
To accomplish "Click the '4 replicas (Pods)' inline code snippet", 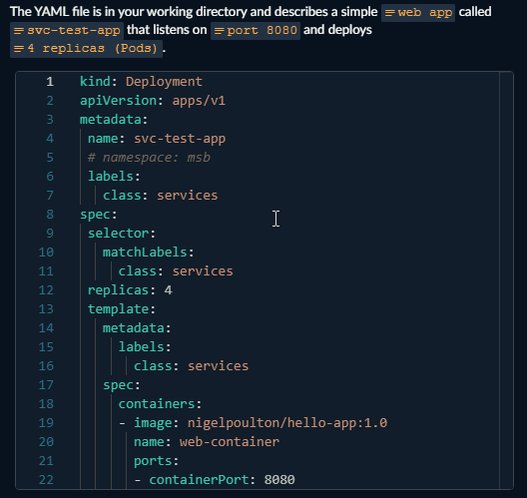I will click(x=86, y=49).
